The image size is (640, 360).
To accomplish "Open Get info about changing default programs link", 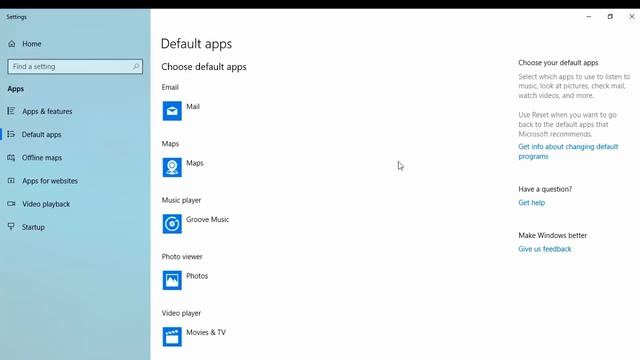I will 568,151.
